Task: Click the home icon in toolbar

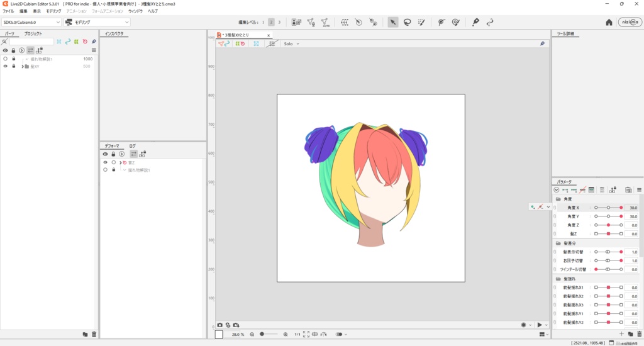Action: pos(609,22)
